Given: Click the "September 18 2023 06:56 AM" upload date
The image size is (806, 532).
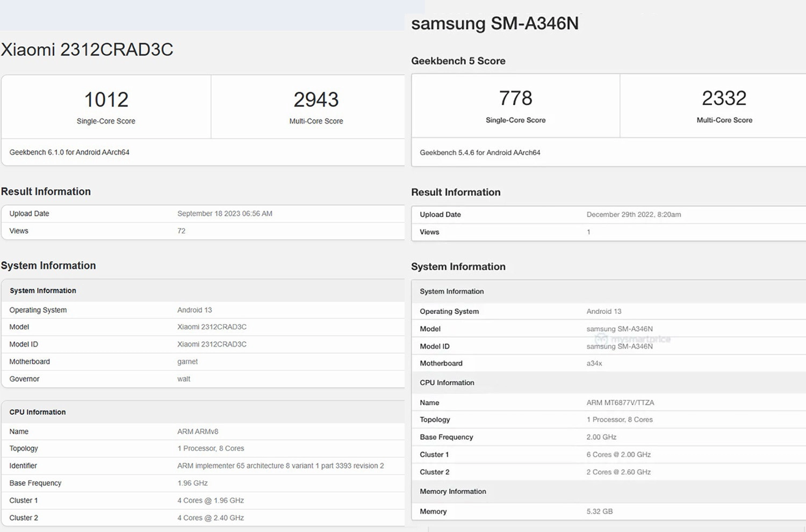Looking at the screenshot, I should pos(225,213).
